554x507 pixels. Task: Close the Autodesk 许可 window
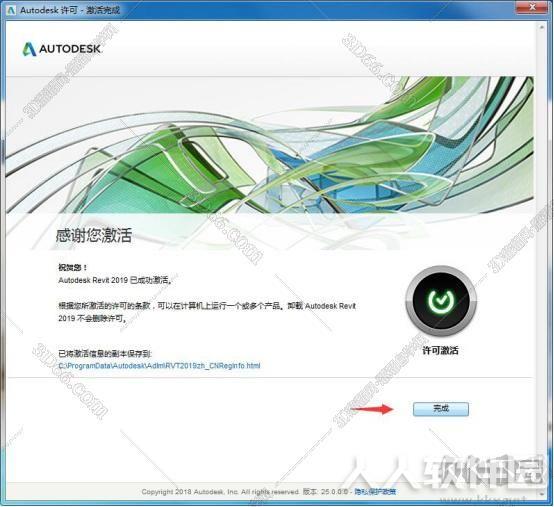click(532, 7)
